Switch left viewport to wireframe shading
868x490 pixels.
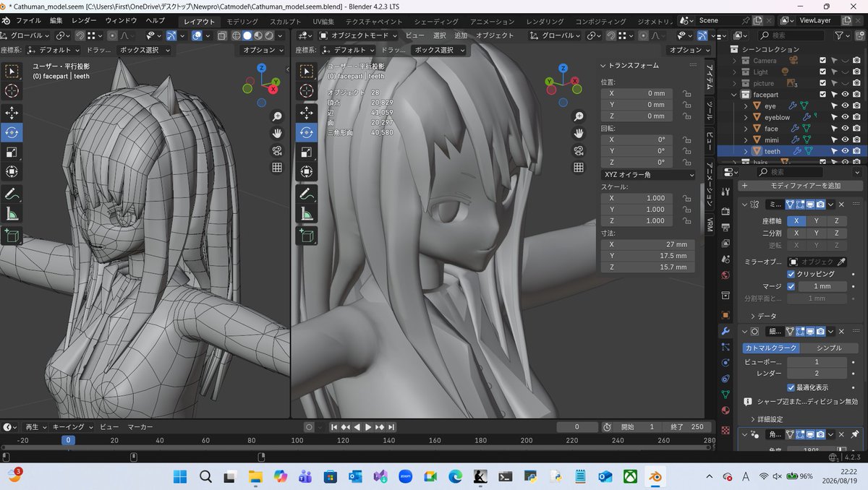pyautogui.click(x=237, y=35)
